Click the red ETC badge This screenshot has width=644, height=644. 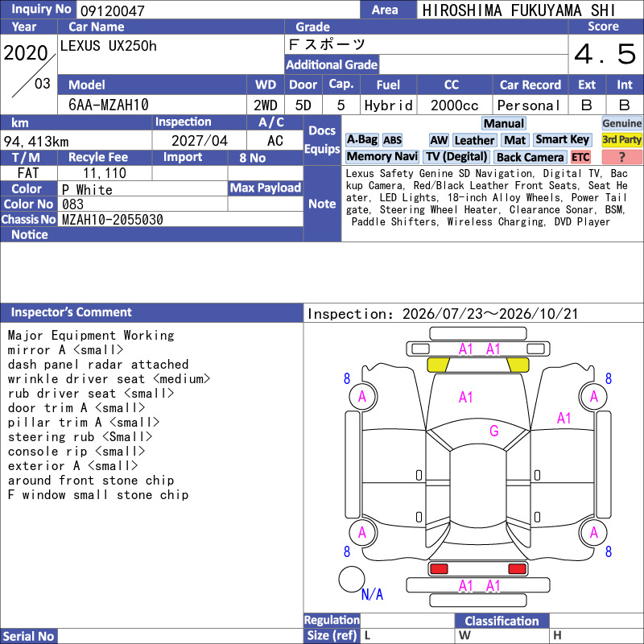coord(580,157)
